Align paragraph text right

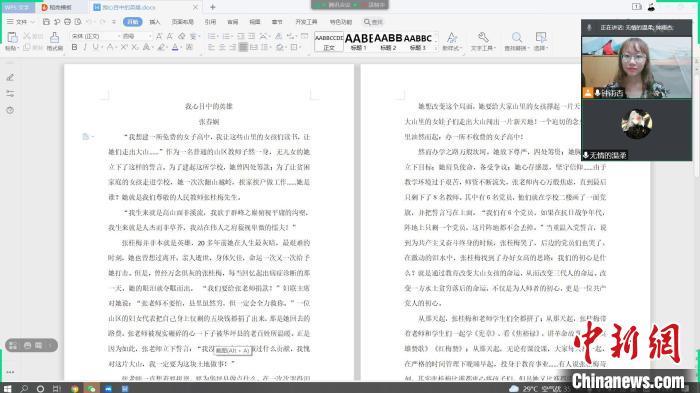point(233,47)
